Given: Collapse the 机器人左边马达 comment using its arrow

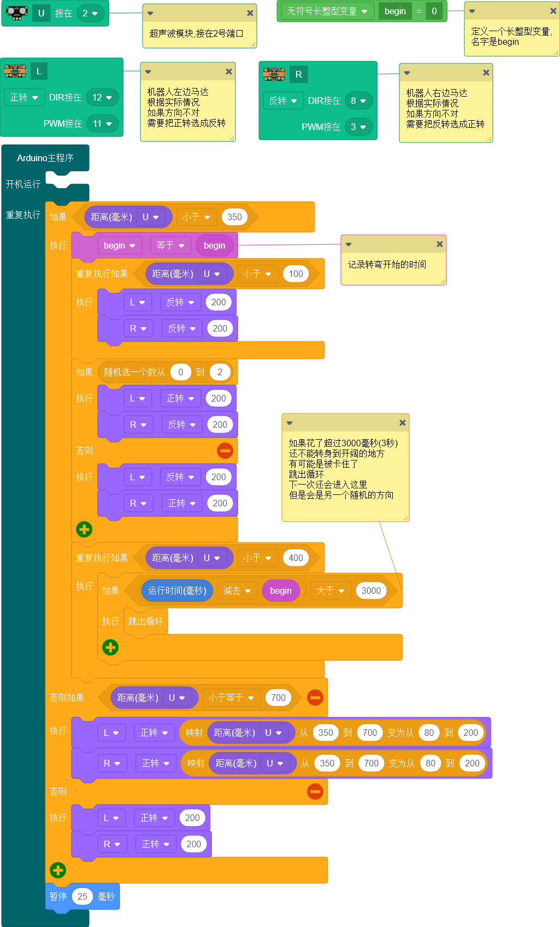Looking at the screenshot, I should coord(148,72).
